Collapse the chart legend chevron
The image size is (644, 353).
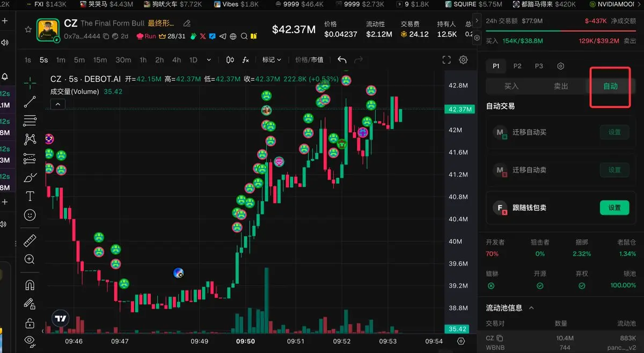click(58, 104)
